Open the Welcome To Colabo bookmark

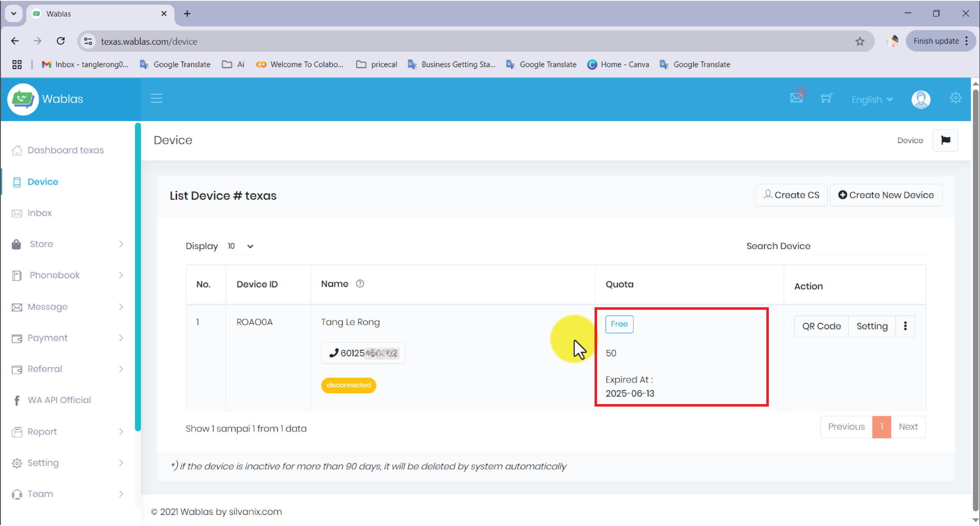(x=300, y=64)
